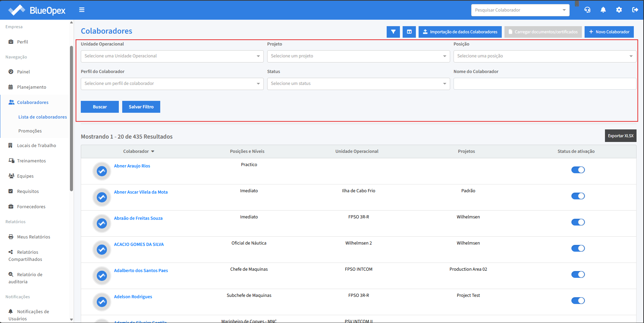Click Exportar XLSX button
The image size is (644, 323).
tap(621, 136)
